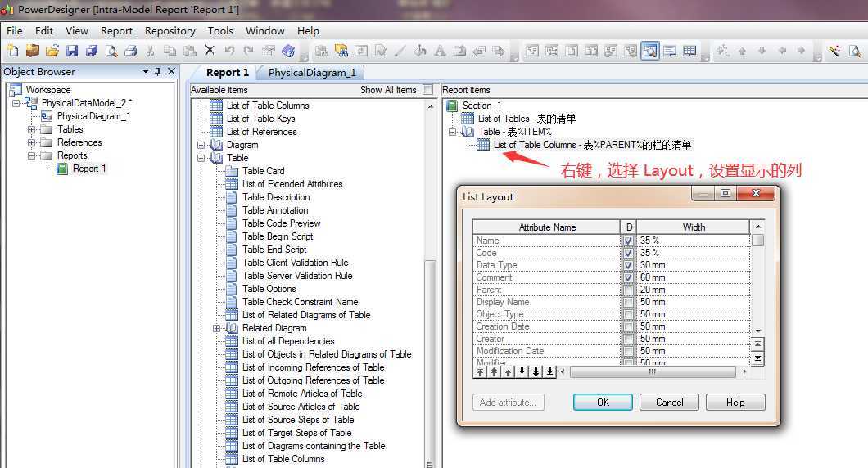The image size is (868, 468).
Task: Click the blue help book icon
Action: (x=288, y=51)
